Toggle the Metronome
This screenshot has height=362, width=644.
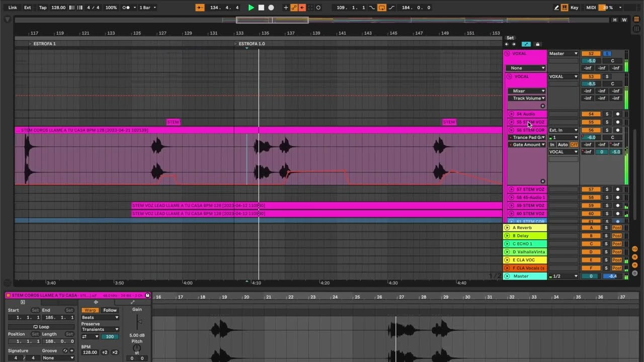126,8
